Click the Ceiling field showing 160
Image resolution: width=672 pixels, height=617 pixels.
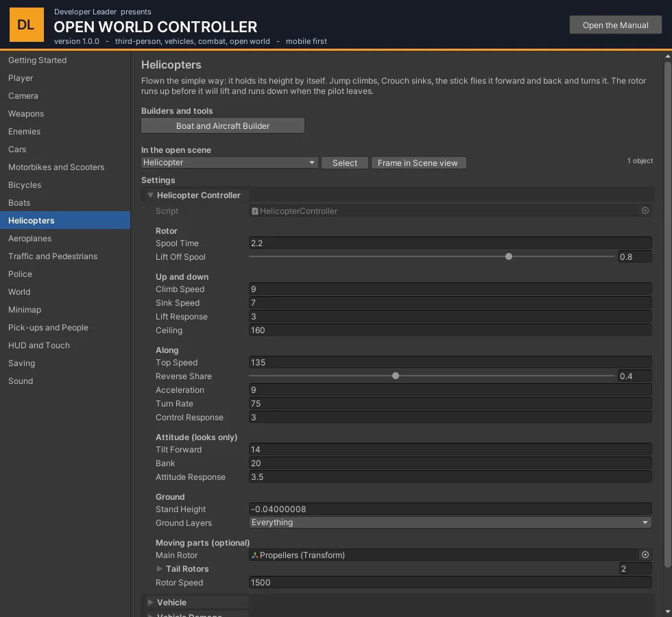click(x=450, y=330)
